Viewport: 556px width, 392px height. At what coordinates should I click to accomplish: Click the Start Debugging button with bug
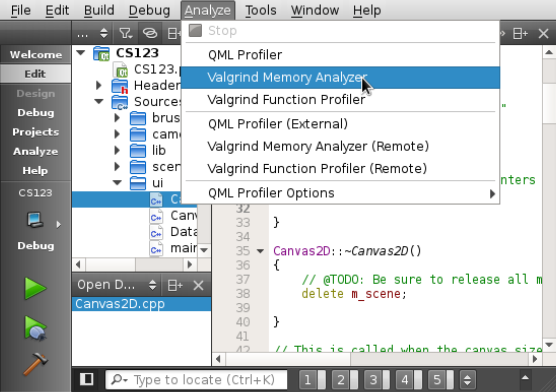click(35, 329)
